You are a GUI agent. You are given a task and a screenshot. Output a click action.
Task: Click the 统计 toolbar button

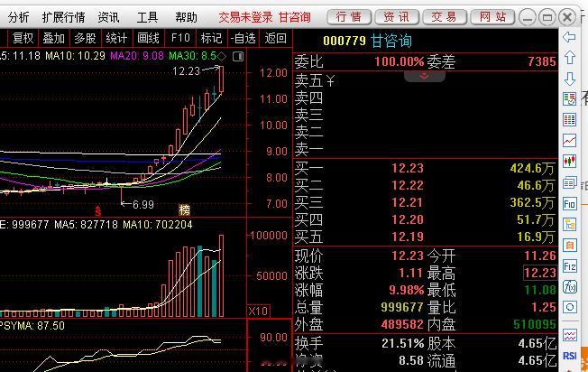click(x=116, y=38)
